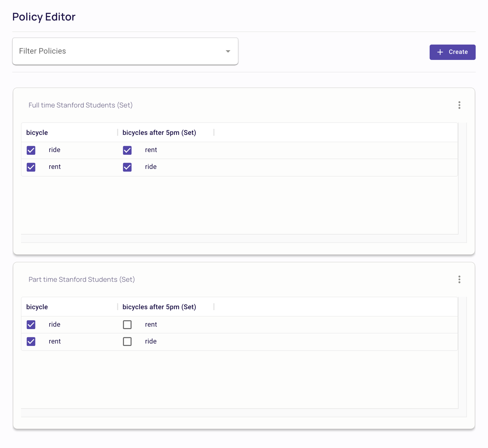Disable ride under bicycles after 5pm, Full time card
Screen dimensions: 488x448
(127, 167)
